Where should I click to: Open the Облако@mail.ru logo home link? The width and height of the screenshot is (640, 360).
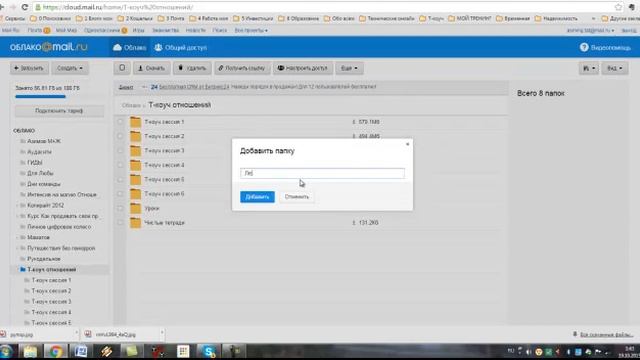tap(49, 47)
